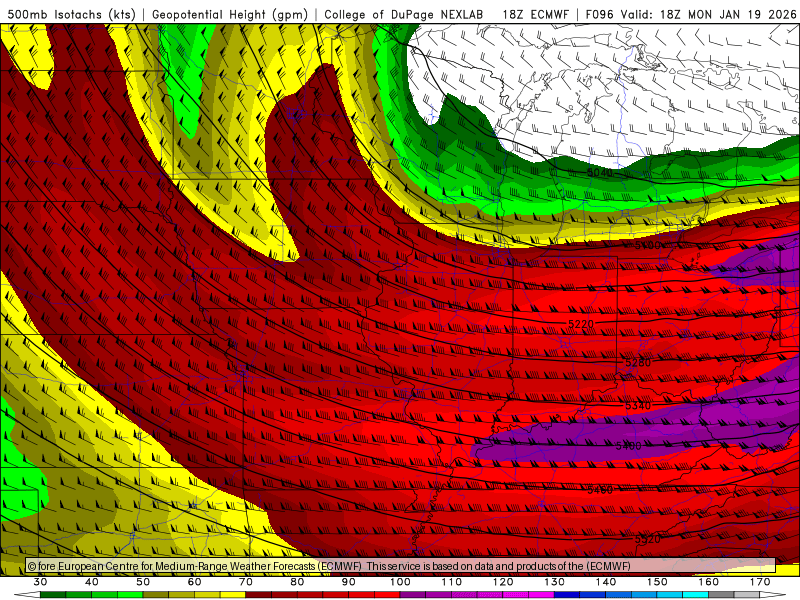
Task: Pick the purple swatch starting at 100
Action: click(413, 595)
